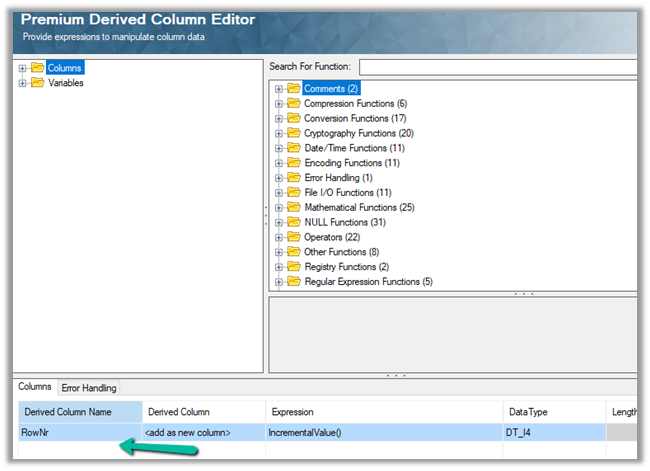Expand the Operators function group
Viewport: 650px width, 471px height.
click(279, 237)
